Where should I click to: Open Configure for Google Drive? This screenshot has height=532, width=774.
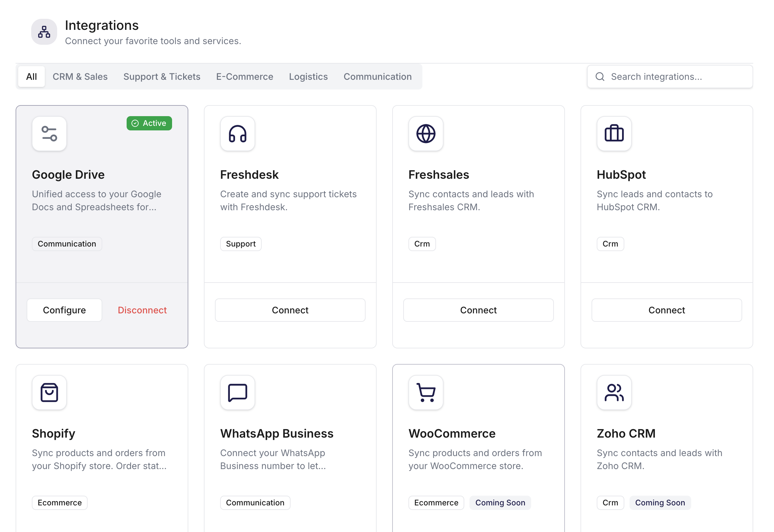pos(64,310)
